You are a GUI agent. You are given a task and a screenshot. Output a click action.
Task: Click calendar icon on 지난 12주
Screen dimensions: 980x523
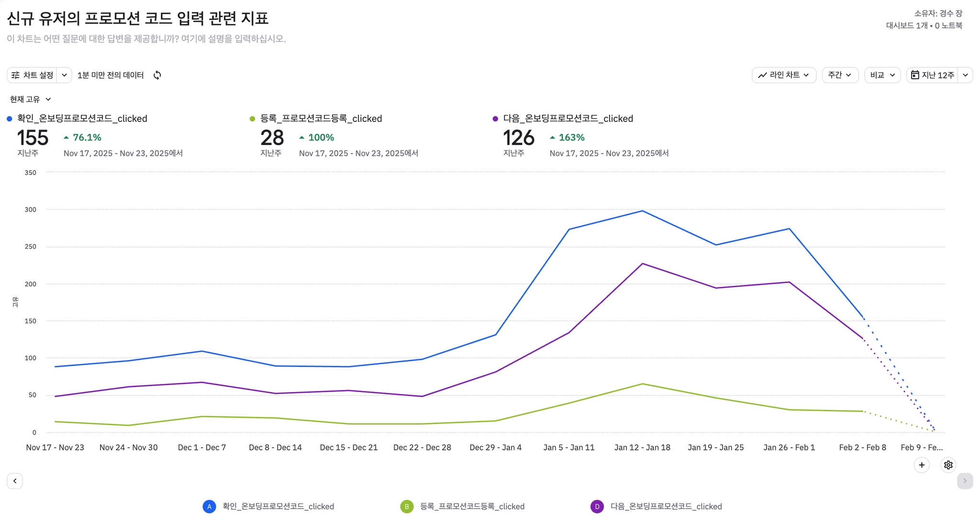click(915, 75)
